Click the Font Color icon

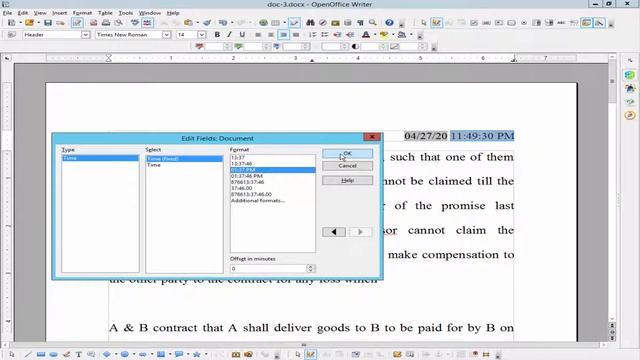366,35
